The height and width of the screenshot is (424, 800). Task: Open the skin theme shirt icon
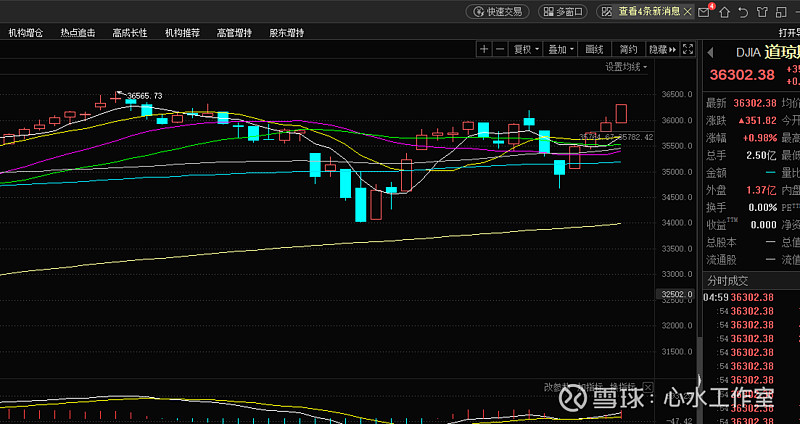[762, 12]
